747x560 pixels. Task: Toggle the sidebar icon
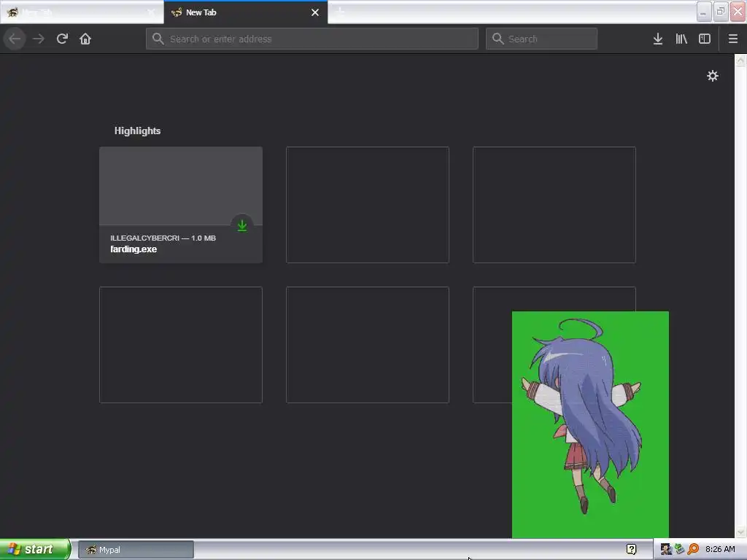705,39
